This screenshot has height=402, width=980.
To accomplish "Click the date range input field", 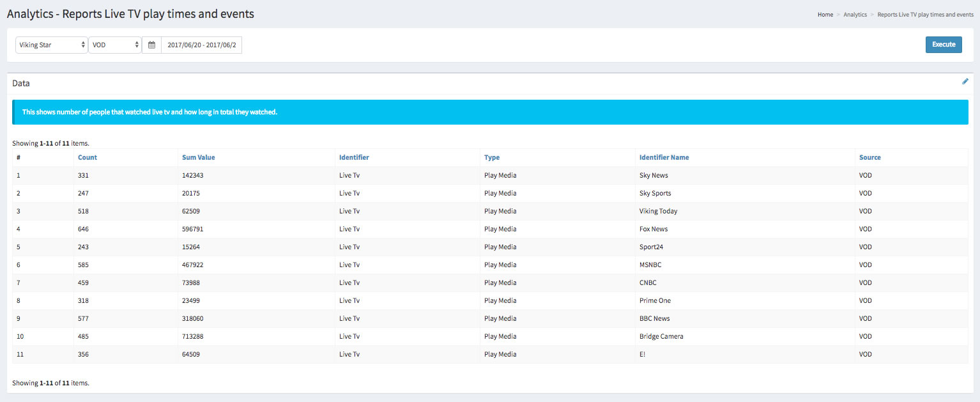I will [201, 45].
